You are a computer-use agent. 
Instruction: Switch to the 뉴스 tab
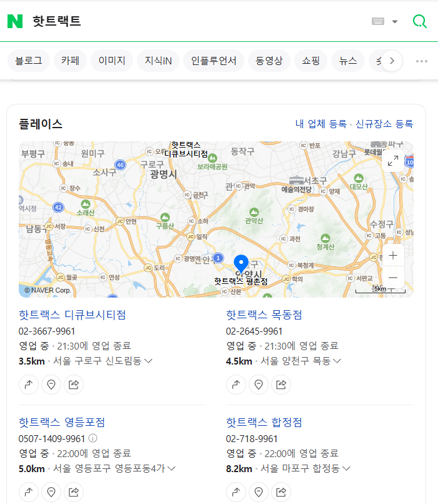348,61
